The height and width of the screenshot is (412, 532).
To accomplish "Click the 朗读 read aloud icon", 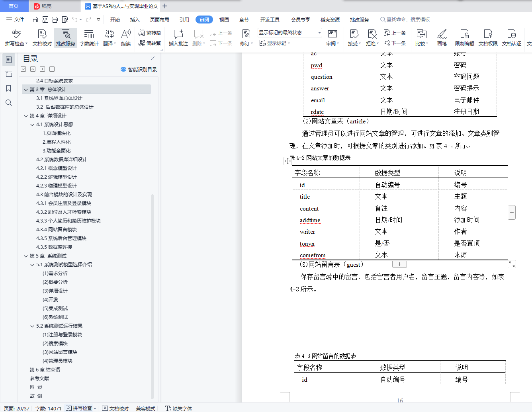I will pos(126,38).
